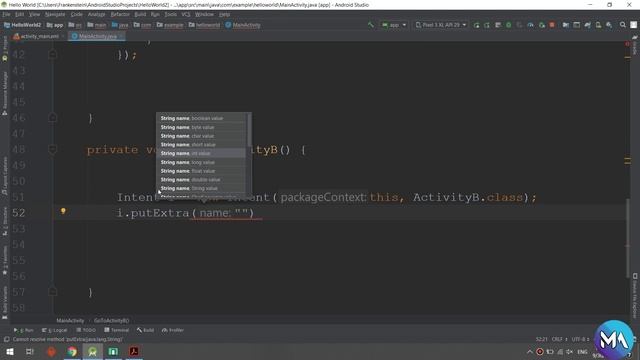Open the Refactor menu
This screenshot has width=640, height=360.
point(120,14)
